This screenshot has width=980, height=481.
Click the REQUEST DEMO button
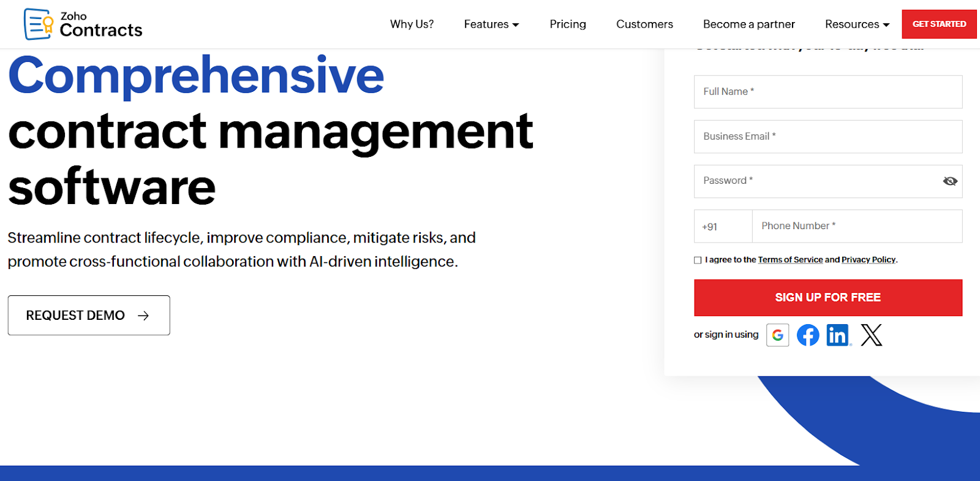click(x=89, y=315)
